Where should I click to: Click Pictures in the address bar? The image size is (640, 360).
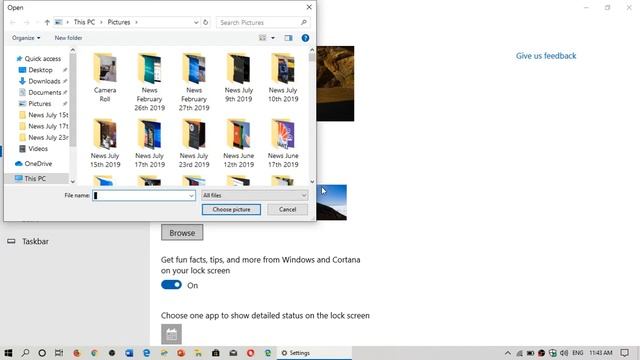tap(119, 22)
